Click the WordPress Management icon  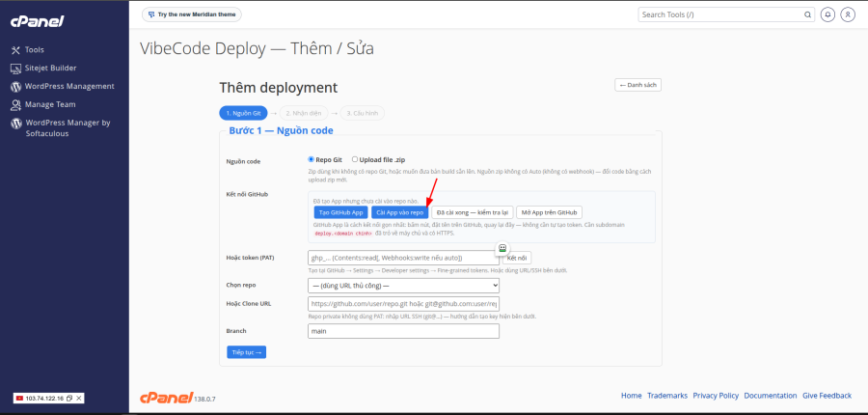pyautogui.click(x=15, y=87)
